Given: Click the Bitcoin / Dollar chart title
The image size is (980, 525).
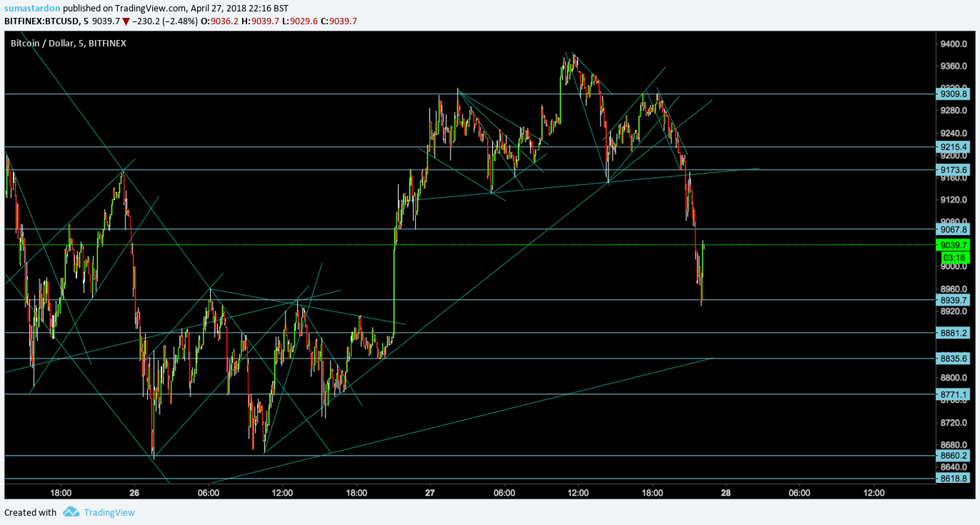Looking at the screenshot, I should 68,44.
